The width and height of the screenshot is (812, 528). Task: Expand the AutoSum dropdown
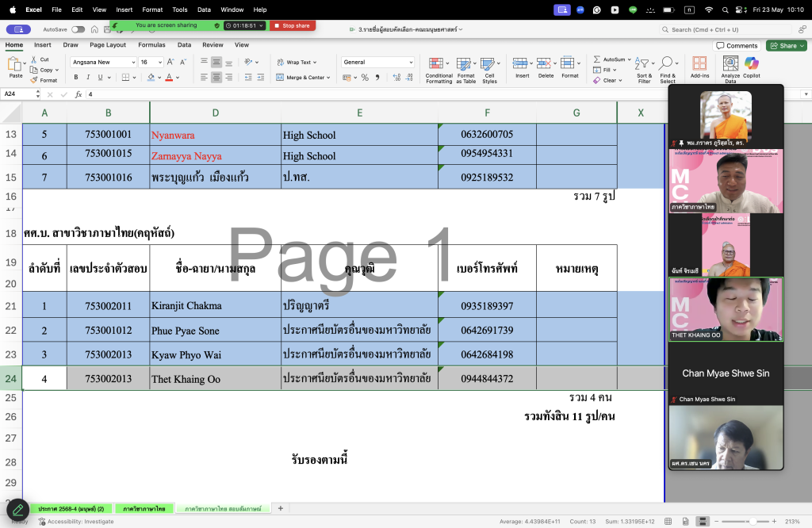[629, 59]
